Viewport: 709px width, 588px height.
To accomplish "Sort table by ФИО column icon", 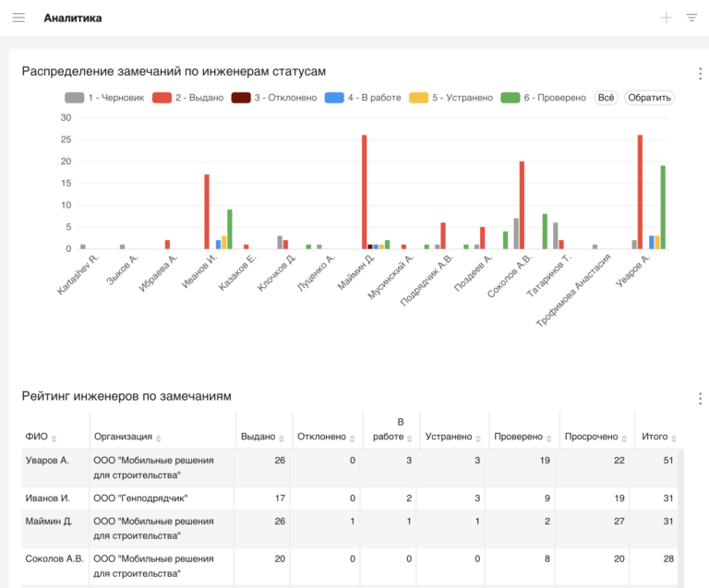I will pos(54,438).
